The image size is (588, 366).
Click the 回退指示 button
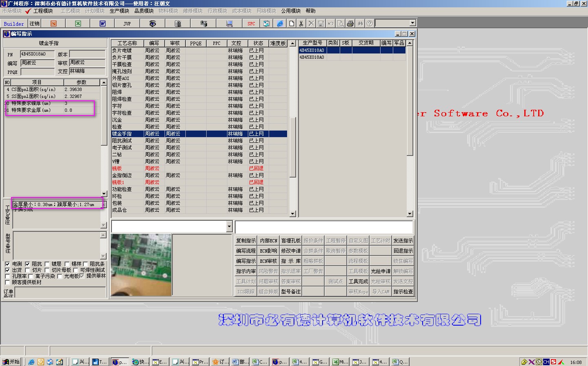[x=403, y=251]
